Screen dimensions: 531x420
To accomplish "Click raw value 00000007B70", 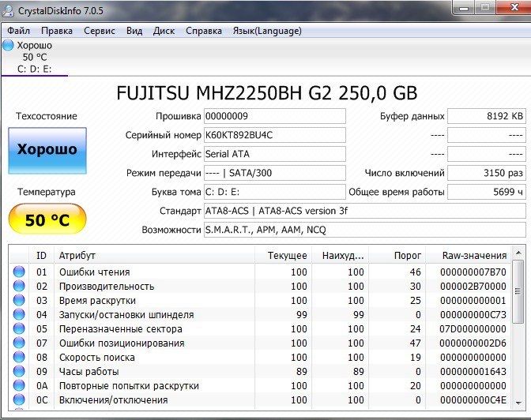I will coord(473,272).
